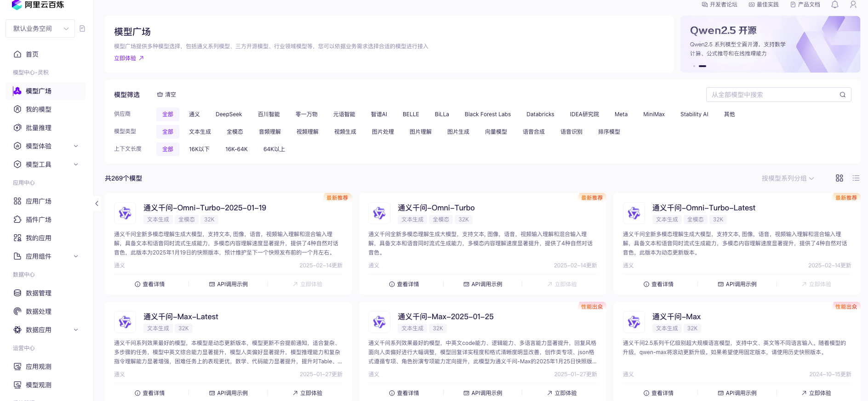Select context length 16K-64K

tap(236, 149)
